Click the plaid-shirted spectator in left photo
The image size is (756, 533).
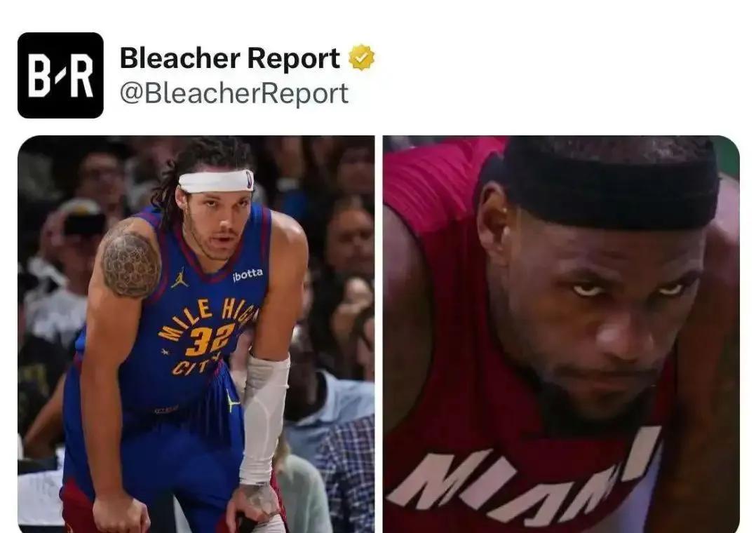tap(346, 473)
